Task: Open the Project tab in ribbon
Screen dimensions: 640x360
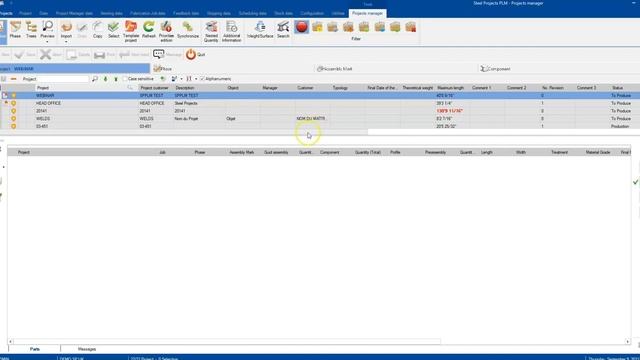Action: pyautogui.click(x=25, y=13)
